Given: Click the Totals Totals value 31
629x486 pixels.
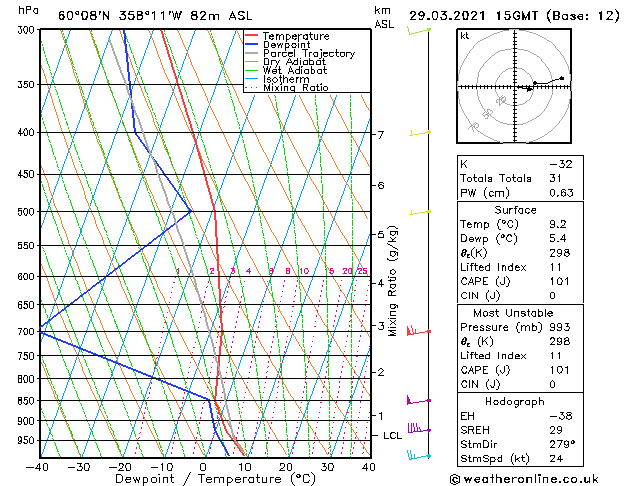Looking at the screenshot, I should pos(556,178).
